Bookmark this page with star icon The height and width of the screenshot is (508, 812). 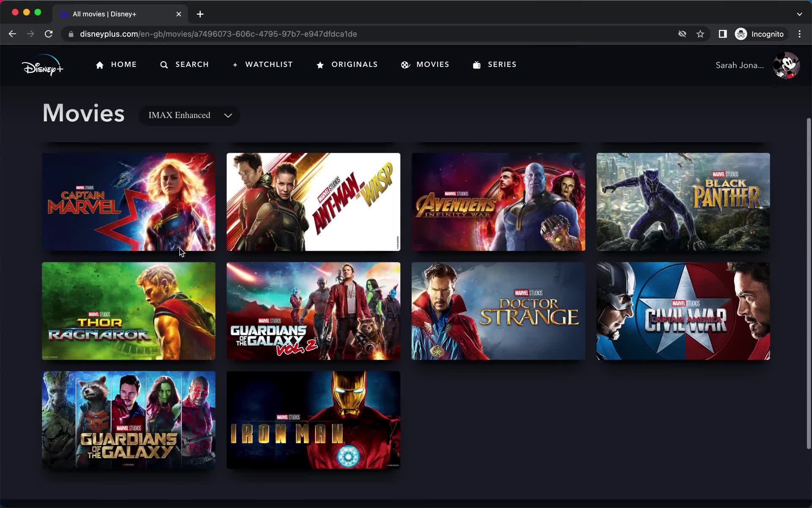(x=700, y=34)
